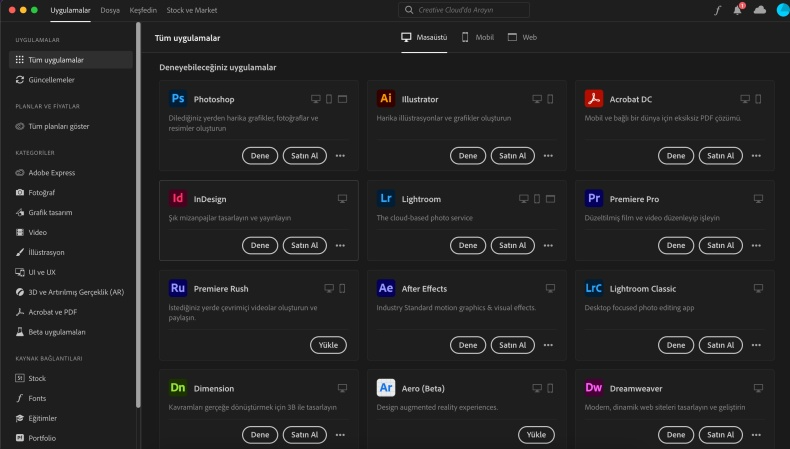This screenshot has width=790, height=449.
Task: Click Yükle button for Aero (Beta)
Action: point(536,435)
